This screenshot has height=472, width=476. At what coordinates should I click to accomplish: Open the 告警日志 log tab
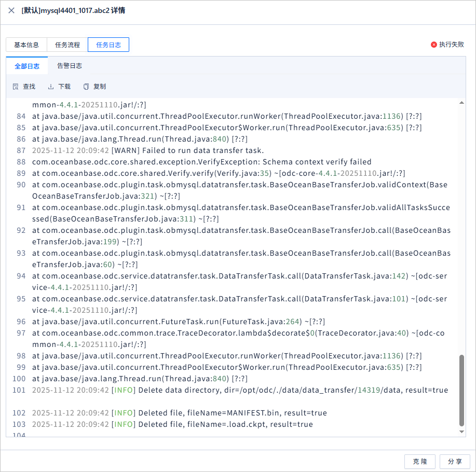pos(70,66)
